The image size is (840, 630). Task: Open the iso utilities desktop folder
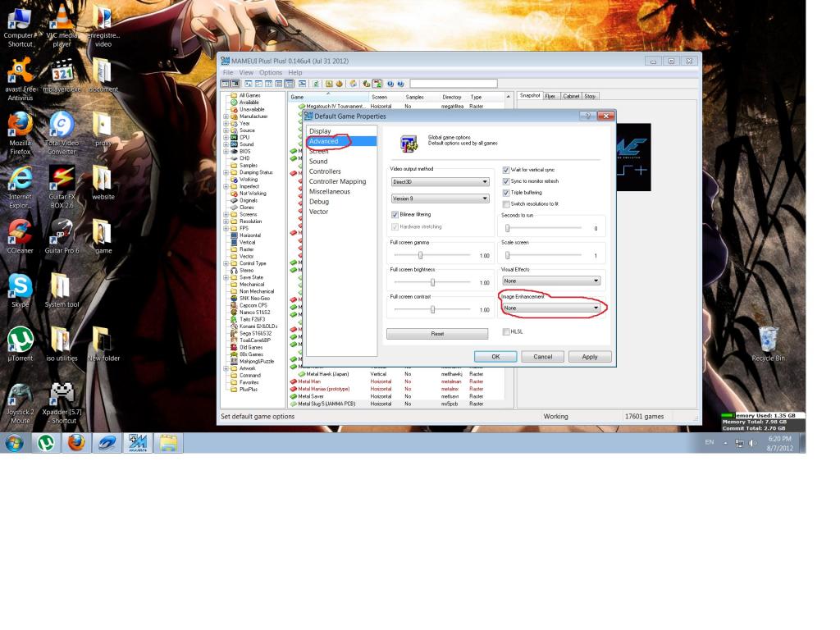click(62, 344)
